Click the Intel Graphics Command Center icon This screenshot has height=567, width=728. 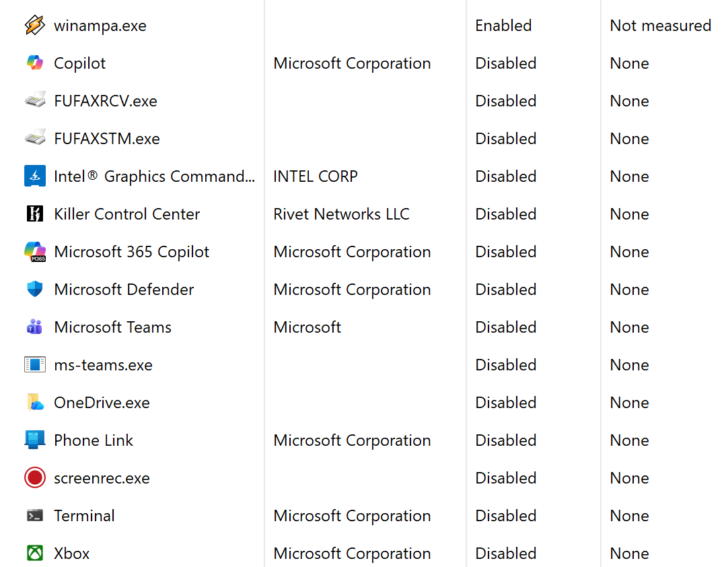point(34,176)
